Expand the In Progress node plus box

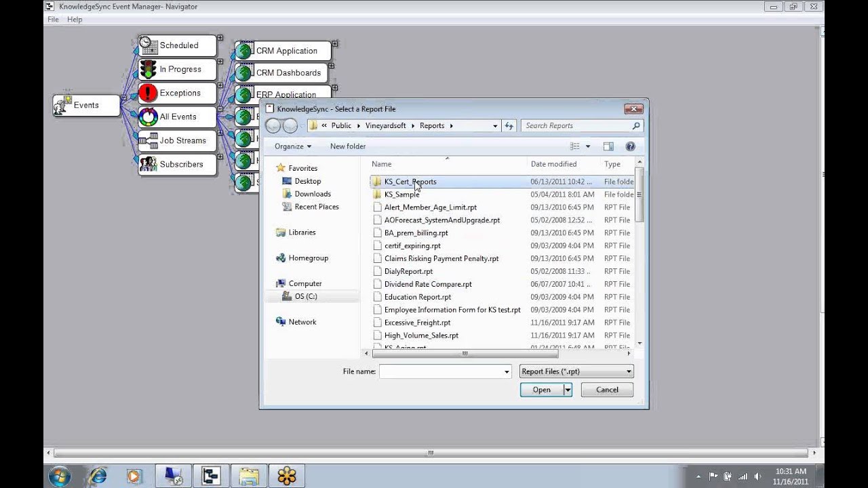(220, 61)
